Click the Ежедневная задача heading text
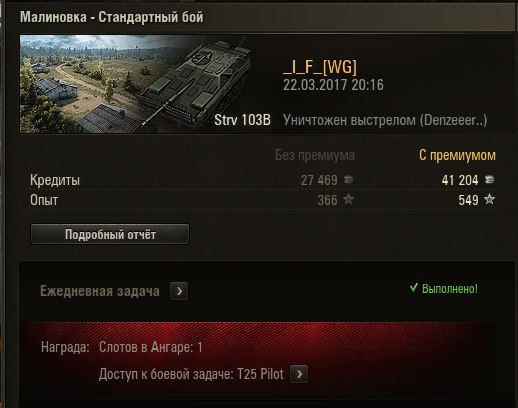The width and height of the screenshot is (518, 408). point(100,291)
